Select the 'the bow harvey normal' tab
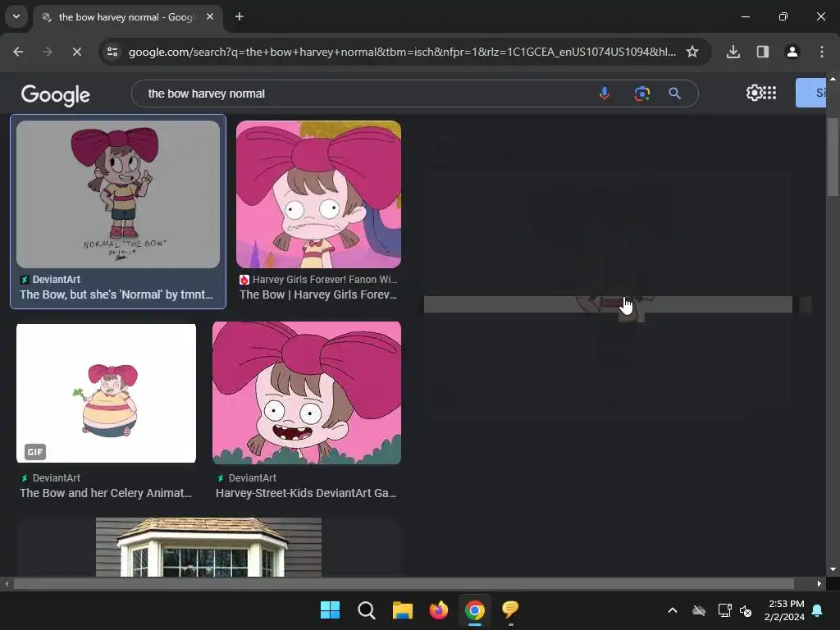This screenshot has width=840, height=630. pos(126,17)
